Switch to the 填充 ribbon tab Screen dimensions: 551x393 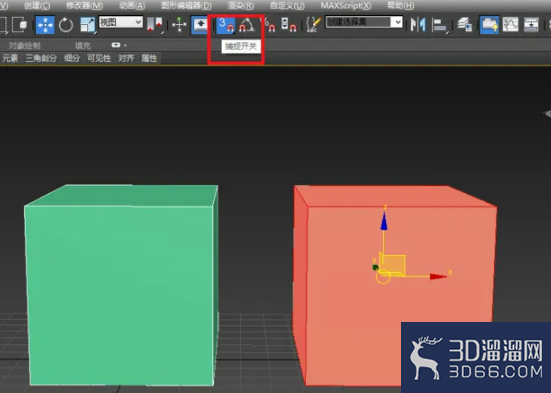(x=83, y=45)
